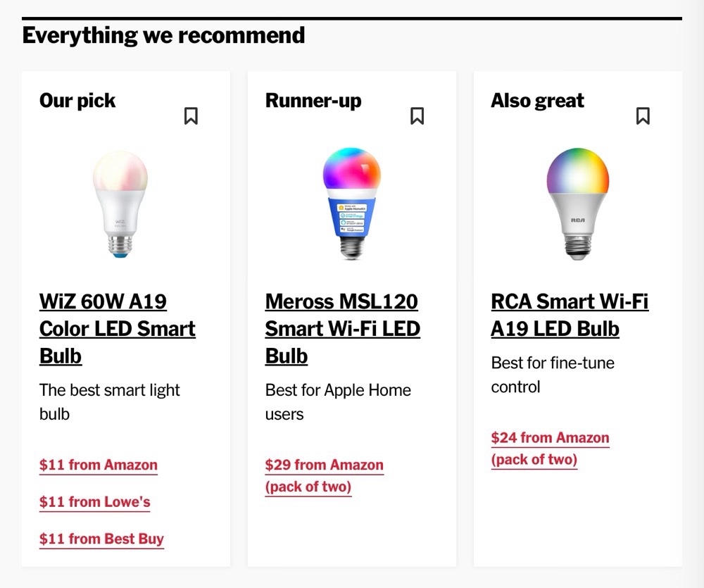Click the Our pick card label
The height and width of the screenshot is (588, 704).
77,101
